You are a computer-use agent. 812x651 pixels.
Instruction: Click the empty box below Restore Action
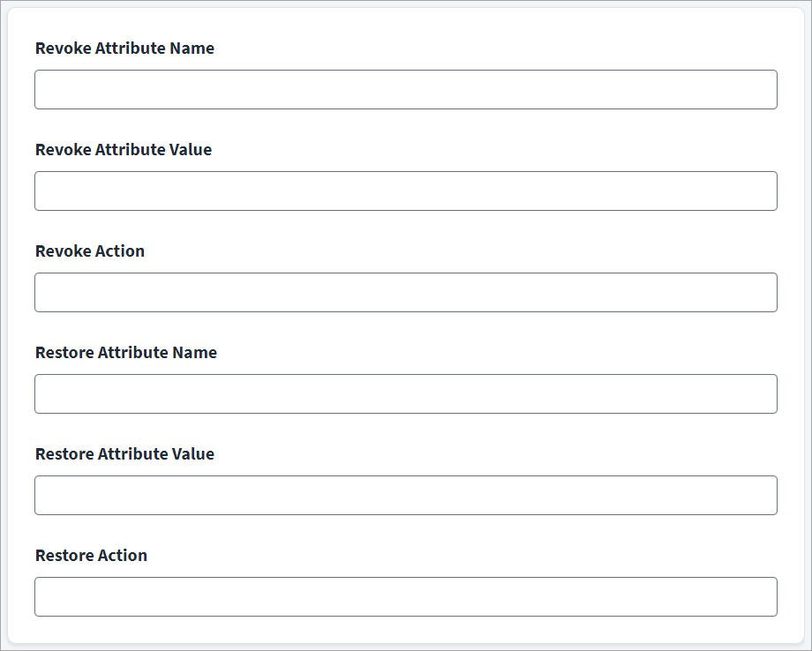406,596
